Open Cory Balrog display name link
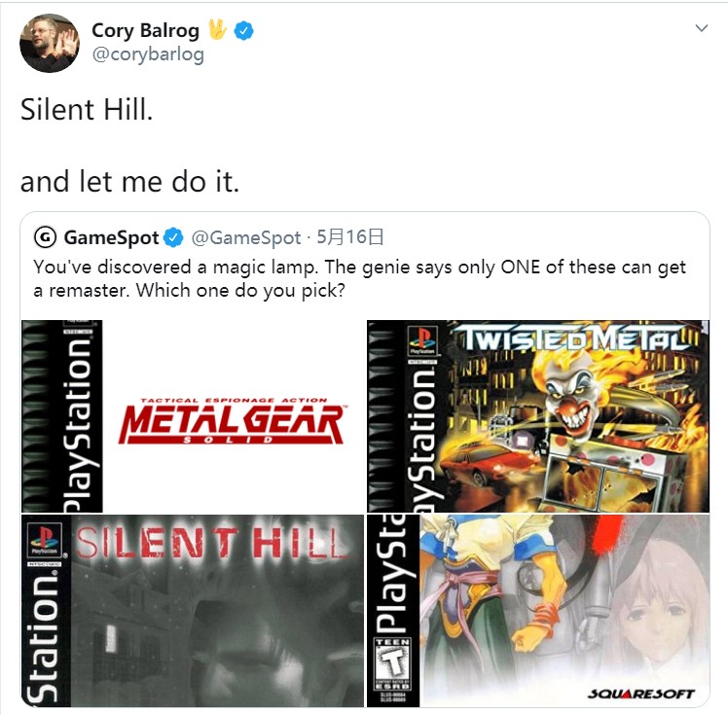Screen dimensions: 728x715 (146, 30)
